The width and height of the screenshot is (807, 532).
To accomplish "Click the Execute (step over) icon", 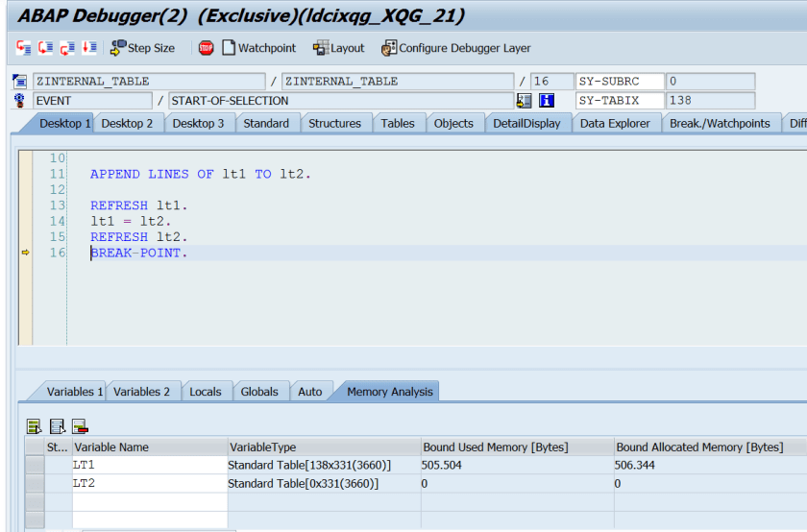I will point(45,48).
